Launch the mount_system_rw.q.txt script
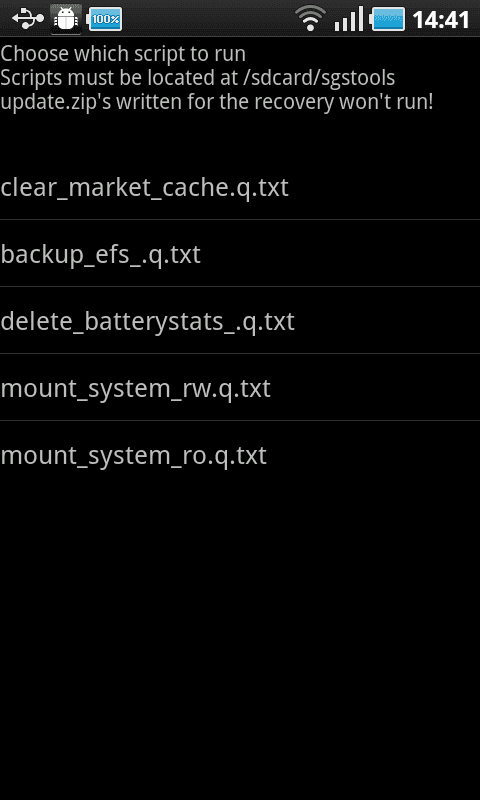Image resolution: width=480 pixels, height=800 pixels. point(240,387)
